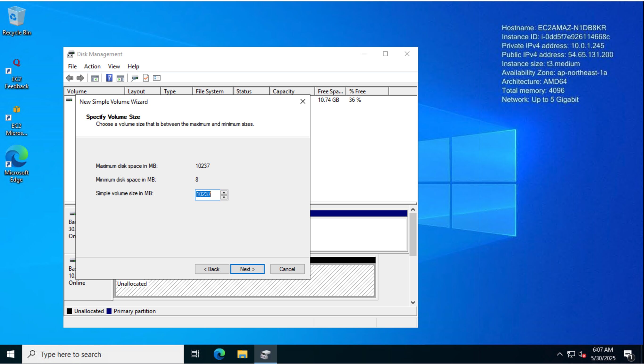Viewport: 644px width, 364px height.
Task: Open network status tray icon
Action: tap(571, 354)
